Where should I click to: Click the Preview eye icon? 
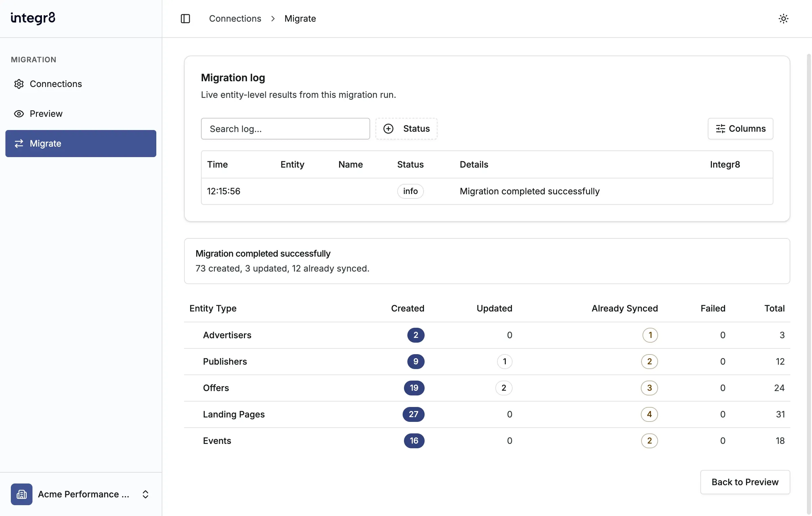point(19,114)
